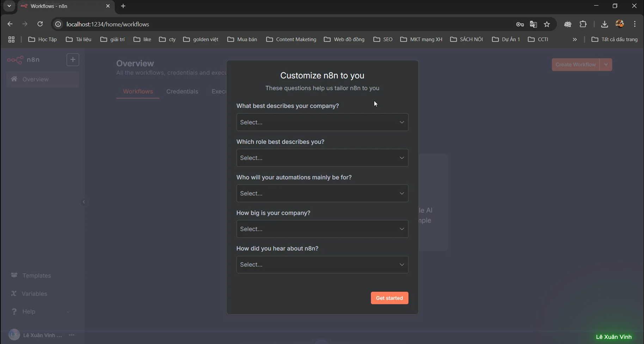Screen dimensions: 644x344
Task: Click the Get started button
Action: (390, 298)
